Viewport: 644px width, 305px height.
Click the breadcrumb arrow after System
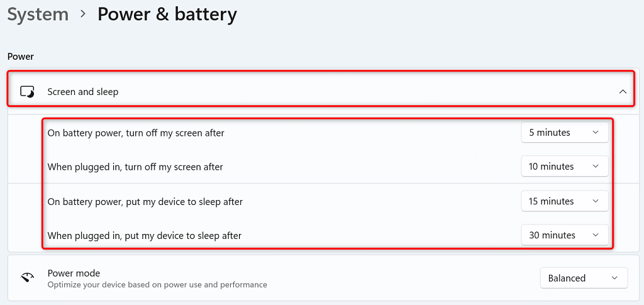(x=82, y=15)
